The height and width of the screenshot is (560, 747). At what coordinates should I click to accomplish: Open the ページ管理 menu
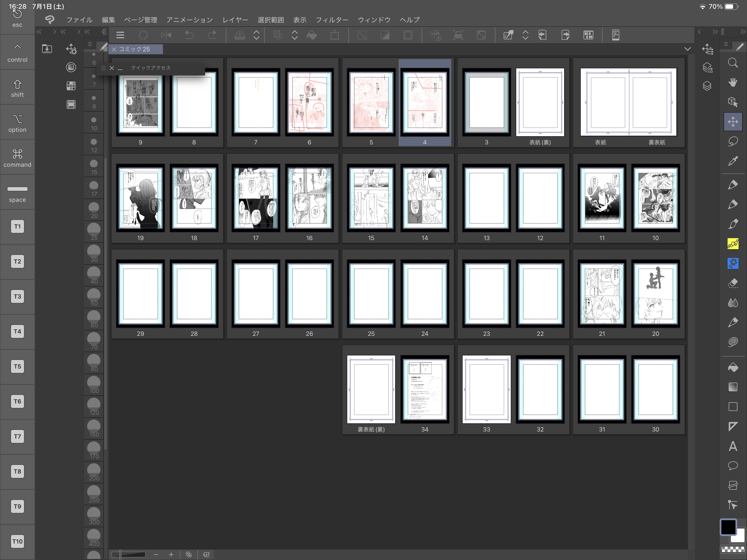(141, 20)
